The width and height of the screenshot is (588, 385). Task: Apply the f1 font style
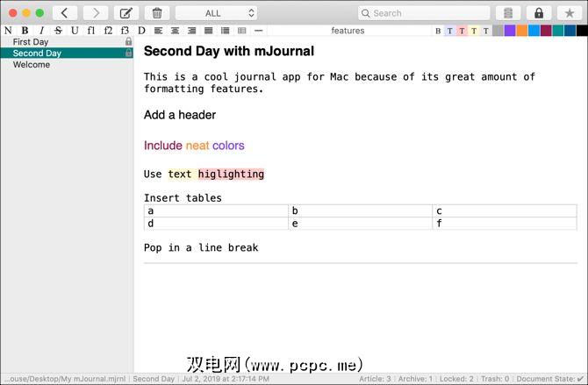[x=91, y=31]
